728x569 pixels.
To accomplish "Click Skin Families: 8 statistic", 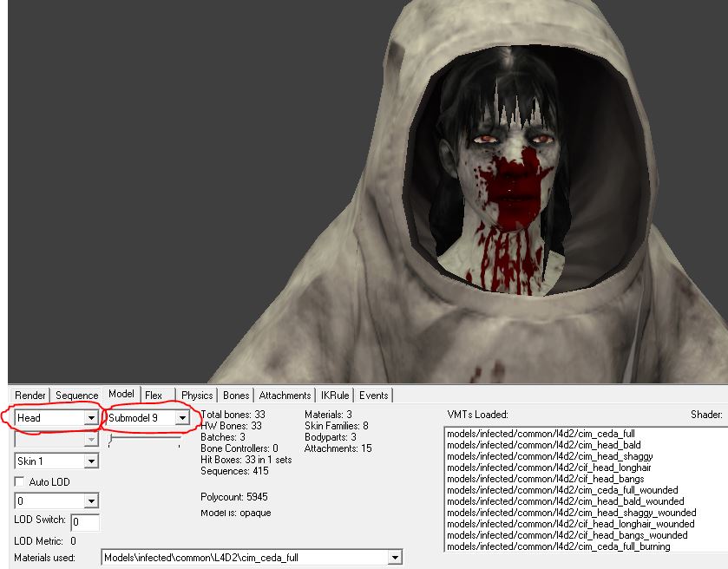I will pos(336,426).
